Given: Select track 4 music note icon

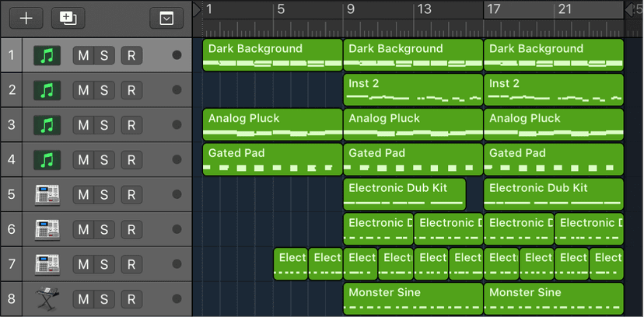Looking at the screenshot, I should pyautogui.click(x=47, y=160).
